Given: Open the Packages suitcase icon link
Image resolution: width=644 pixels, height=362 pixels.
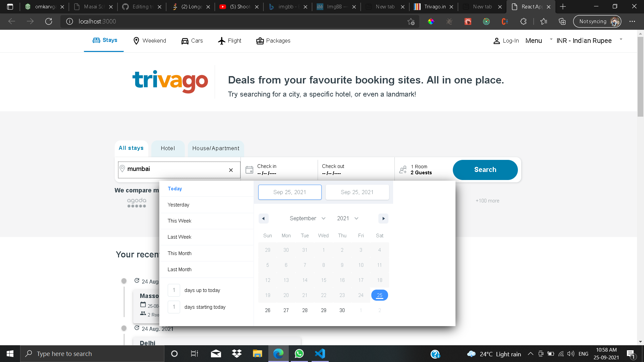Looking at the screenshot, I should pyautogui.click(x=260, y=41).
